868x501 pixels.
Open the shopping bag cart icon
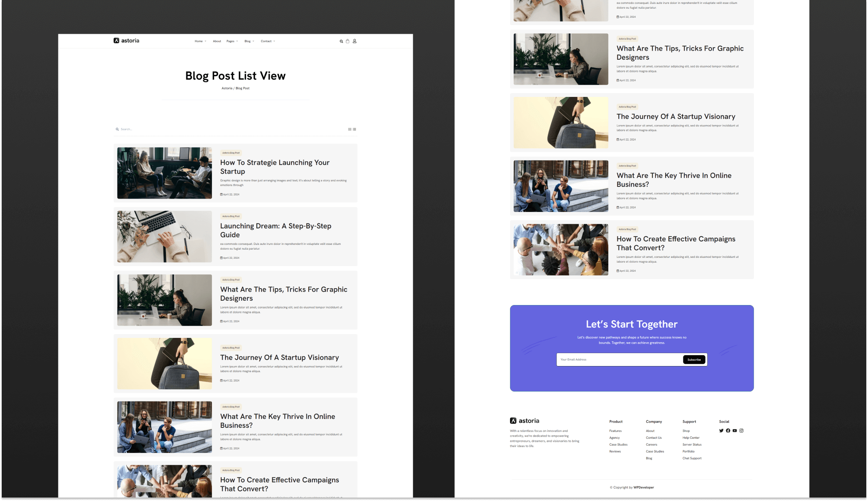click(348, 41)
